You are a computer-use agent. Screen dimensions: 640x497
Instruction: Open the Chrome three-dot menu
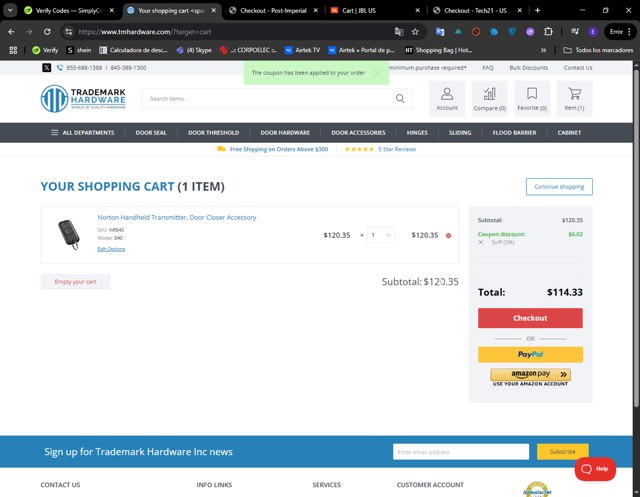click(629, 31)
